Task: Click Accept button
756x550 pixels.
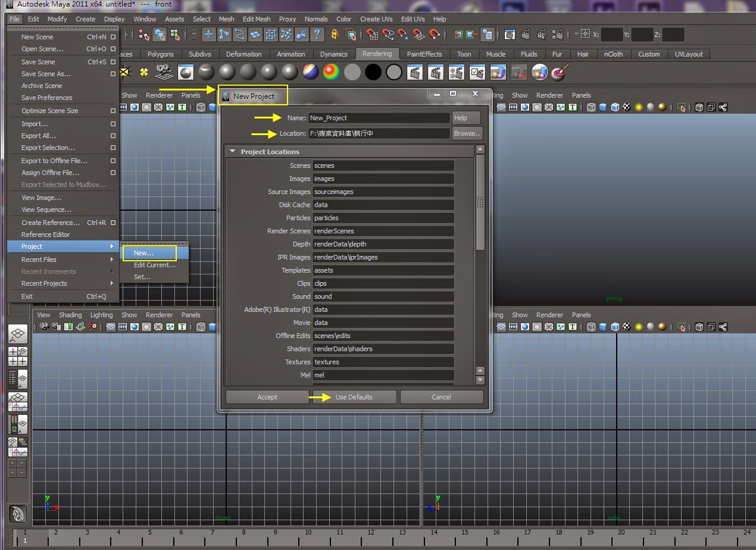Action: pyautogui.click(x=267, y=397)
